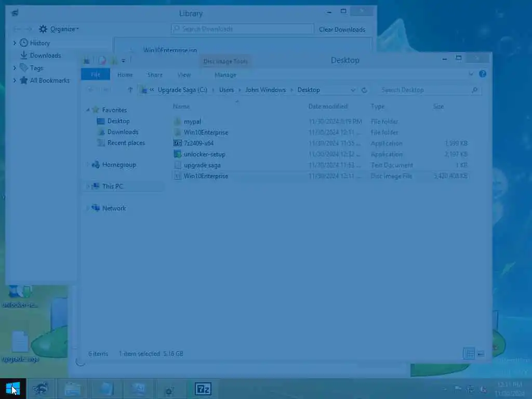Image resolution: width=532 pixels, height=399 pixels.
Task: Sort by the Name column header
Action: coord(181,106)
